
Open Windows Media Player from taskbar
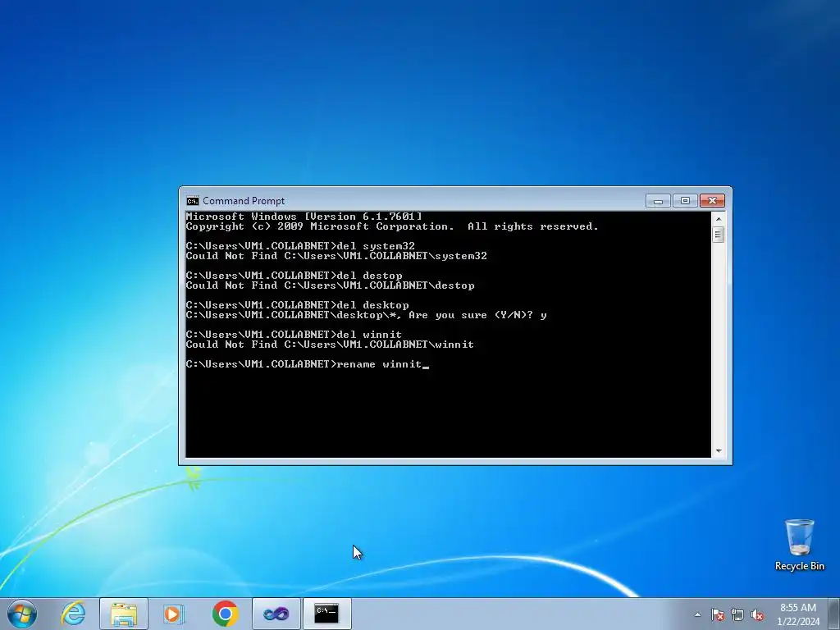174,614
